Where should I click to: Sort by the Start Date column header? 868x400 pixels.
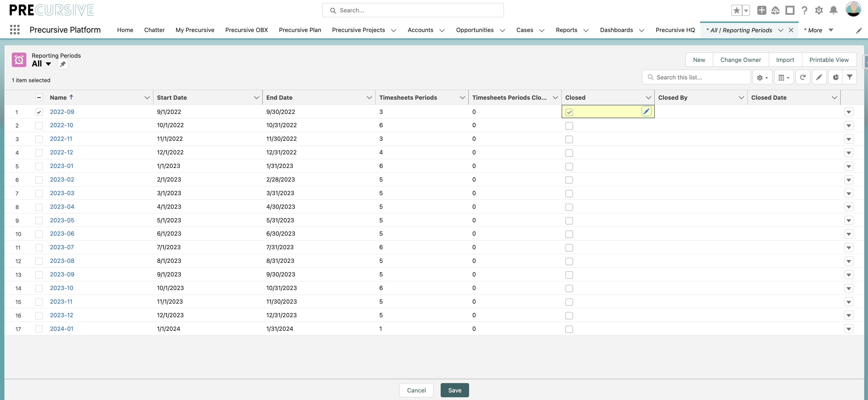point(171,97)
